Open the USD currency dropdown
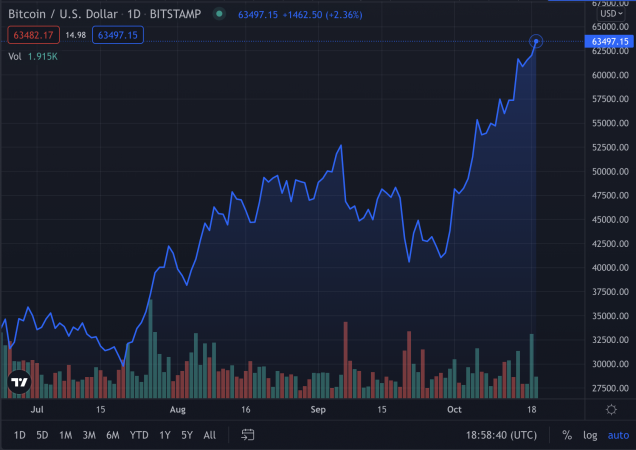This screenshot has width=636, height=450. pyautogui.click(x=611, y=14)
